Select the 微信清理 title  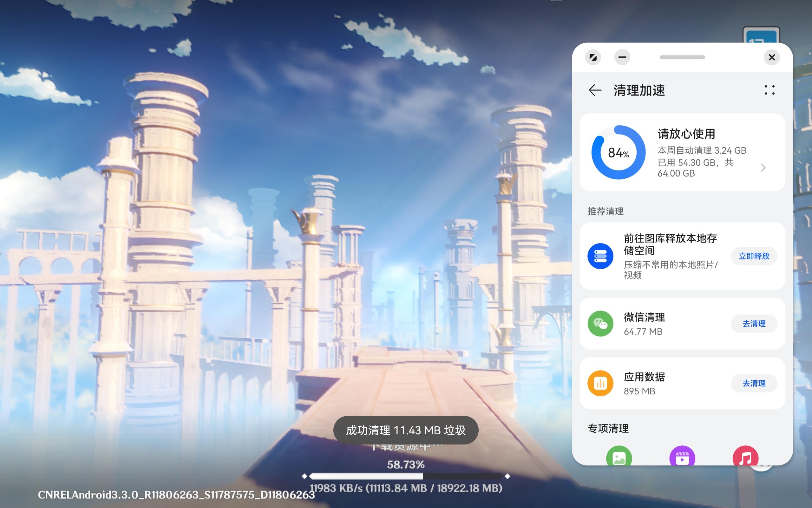[x=644, y=317]
